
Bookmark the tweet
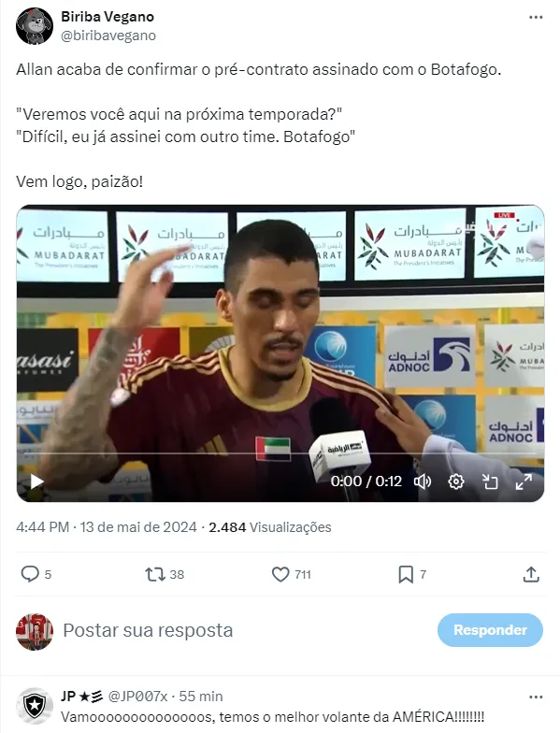(x=406, y=574)
